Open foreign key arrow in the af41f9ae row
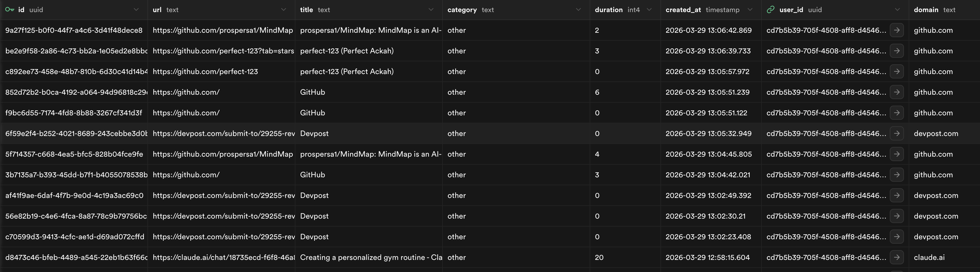Viewport: 980px width, 272px height. coord(897,195)
